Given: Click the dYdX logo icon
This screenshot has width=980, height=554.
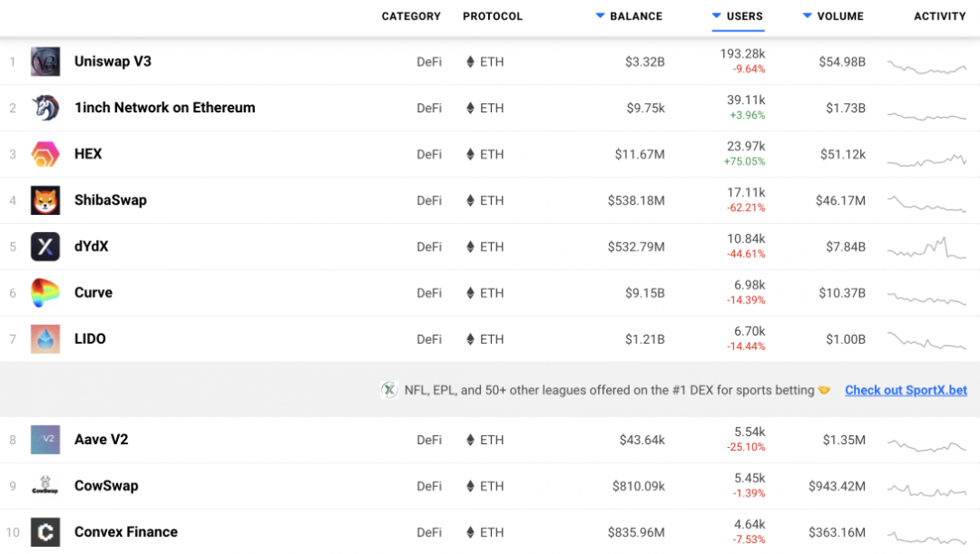Looking at the screenshot, I should click(x=45, y=247).
